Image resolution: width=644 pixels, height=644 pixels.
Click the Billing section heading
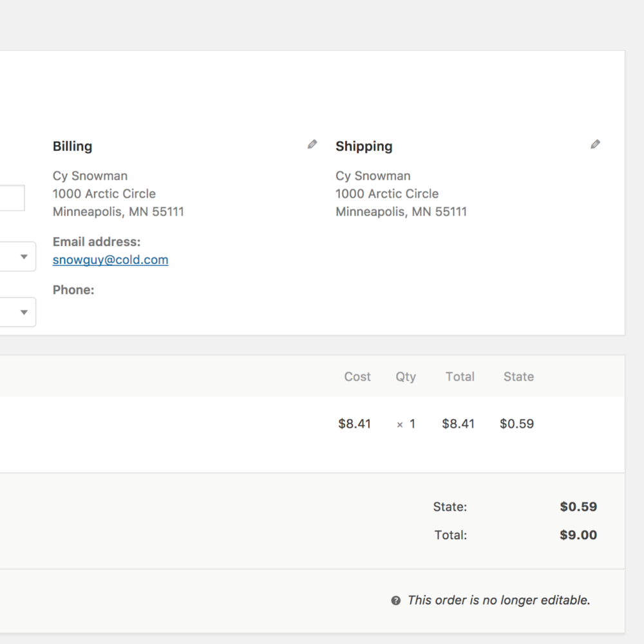point(72,146)
